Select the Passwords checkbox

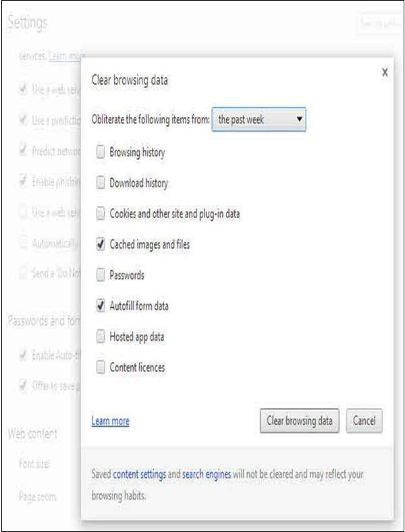(x=101, y=275)
